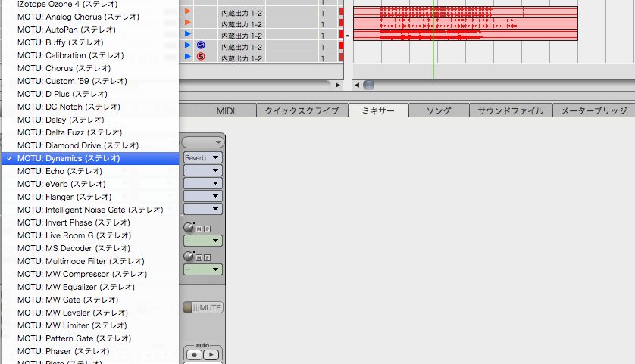Select MOTU: Phaser (ステレオ)

tap(90, 351)
